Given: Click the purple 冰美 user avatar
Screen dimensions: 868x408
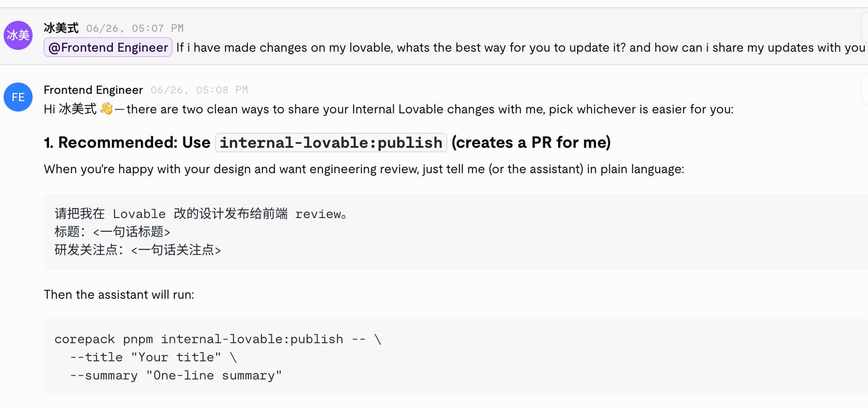Looking at the screenshot, I should point(18,35).
